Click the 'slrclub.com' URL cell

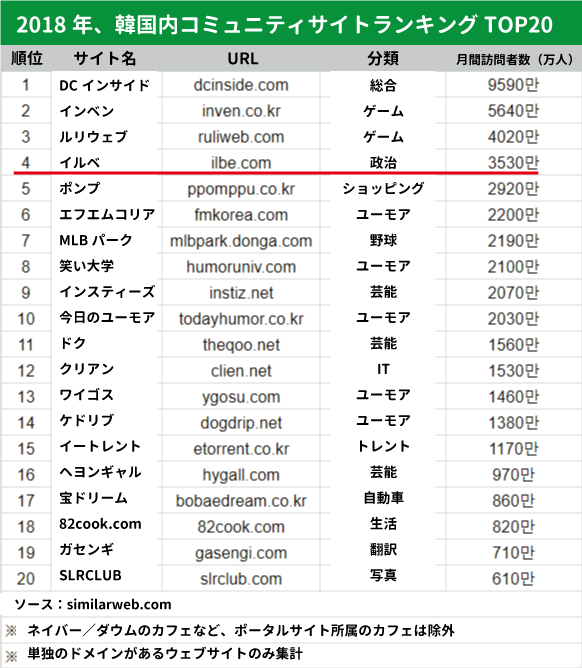click(241, 579)
